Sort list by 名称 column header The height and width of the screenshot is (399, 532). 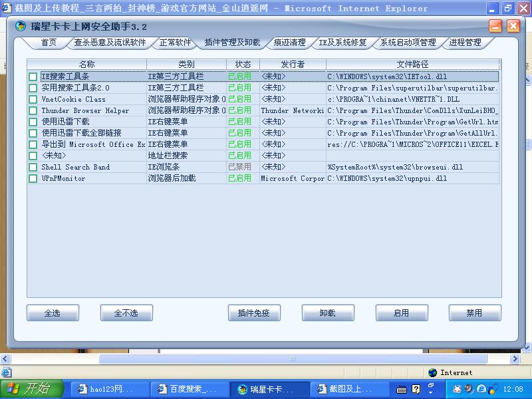click(x=87, y=64)
